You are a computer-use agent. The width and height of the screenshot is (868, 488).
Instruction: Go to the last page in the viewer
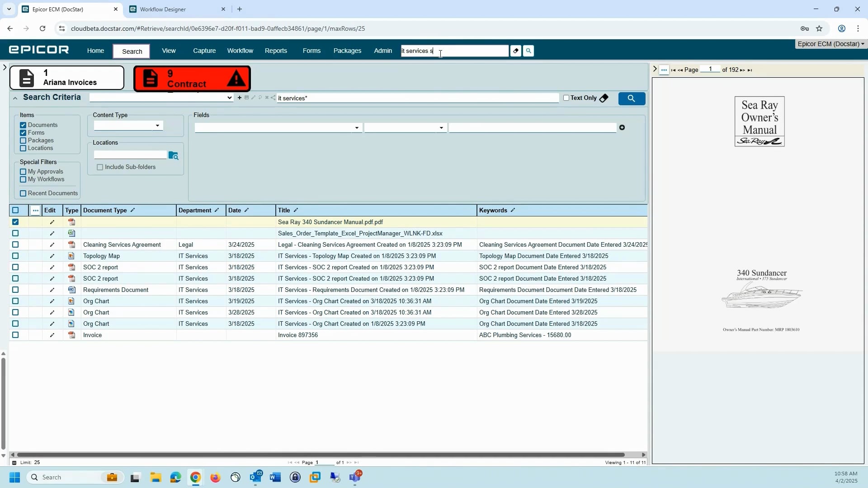[750, 70]
